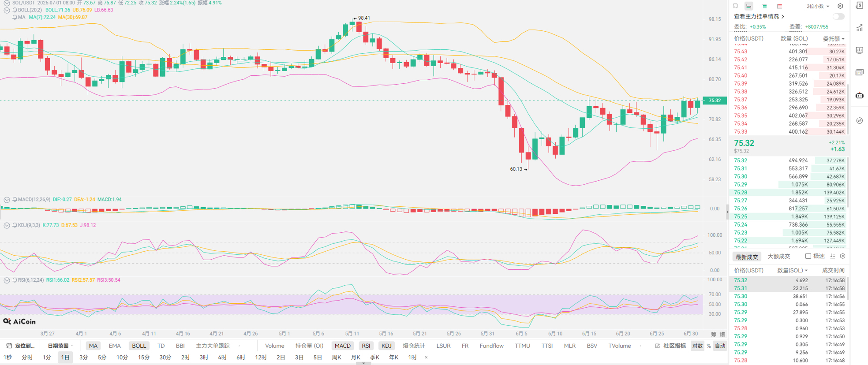Click the bell icon next to KDJ(9,3,3)
The width and height of the screenshot is (868, 365).
(x=15, y=225)
